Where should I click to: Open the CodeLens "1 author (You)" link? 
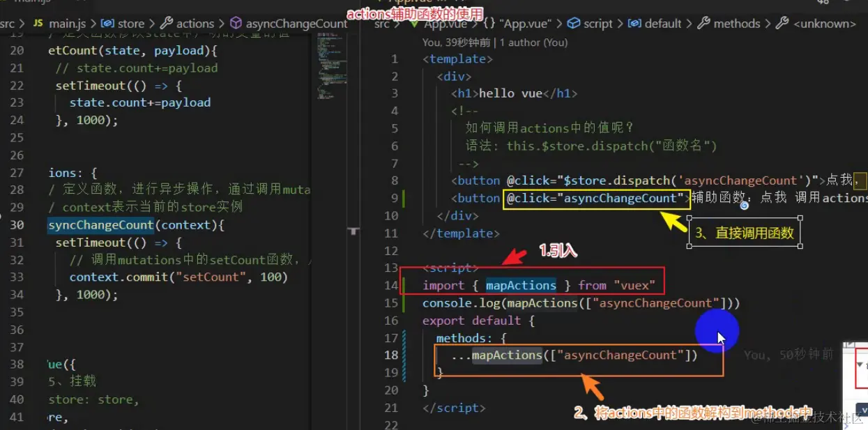(534, 43)
